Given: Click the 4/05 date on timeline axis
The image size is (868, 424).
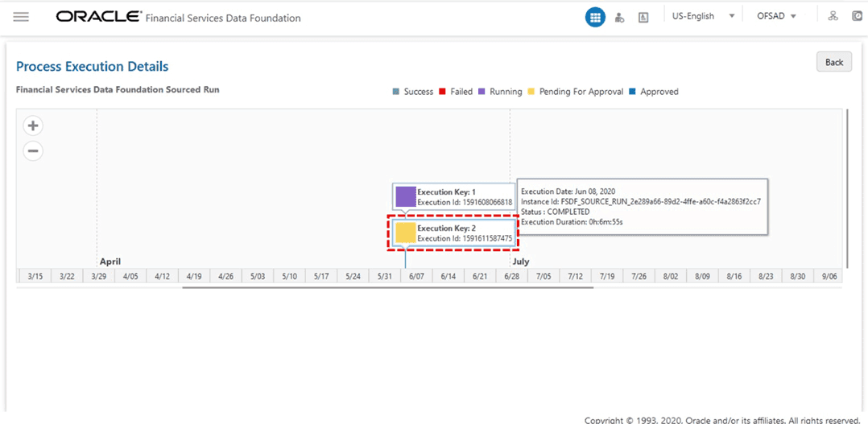Looking at the screenshot, I should (x=130, y=276).
